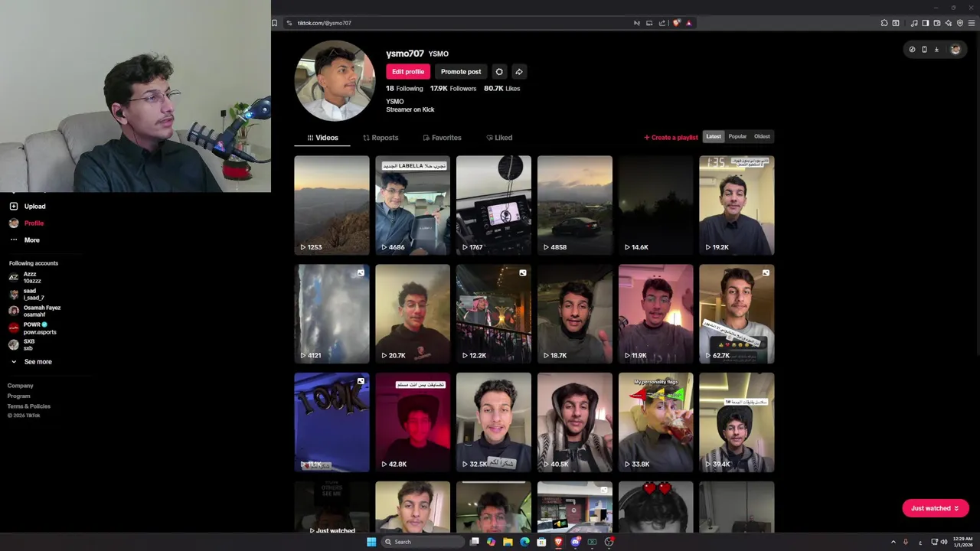Open the More menu in sidebar
980x551 pixels.
tap(24, 240)
